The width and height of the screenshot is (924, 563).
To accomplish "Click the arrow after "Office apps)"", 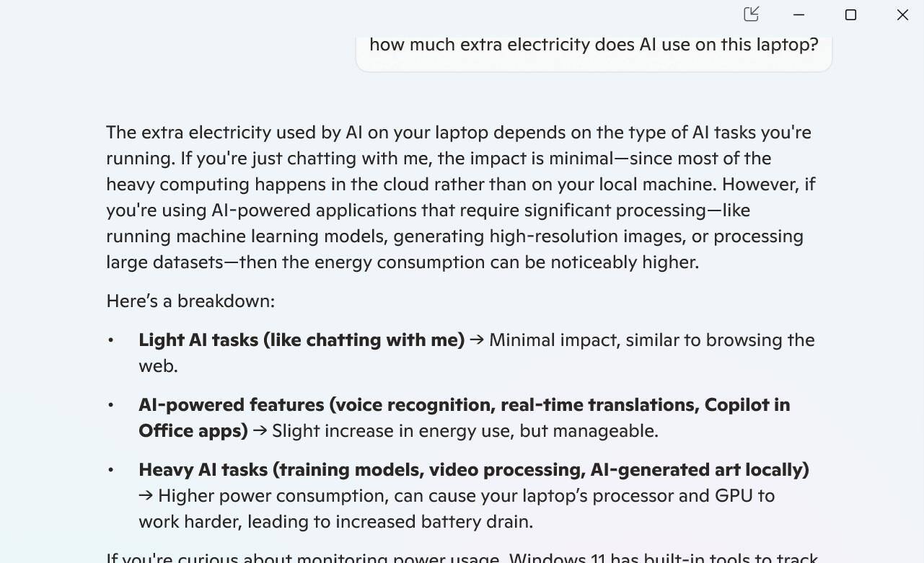I will coord(260,430).
